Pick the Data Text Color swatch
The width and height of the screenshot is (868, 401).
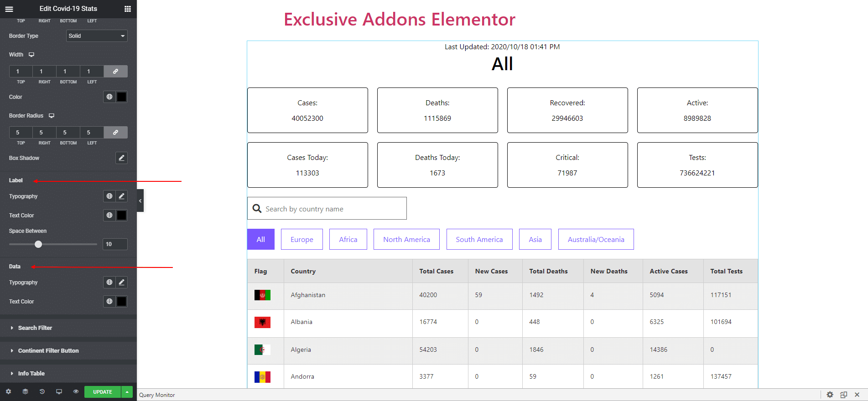(x=122, y=301)
